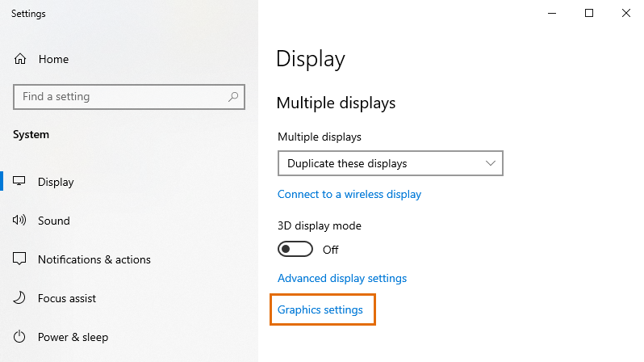Open Power & sleep settings
644x362 pixels.
click(x=73, y=337)
